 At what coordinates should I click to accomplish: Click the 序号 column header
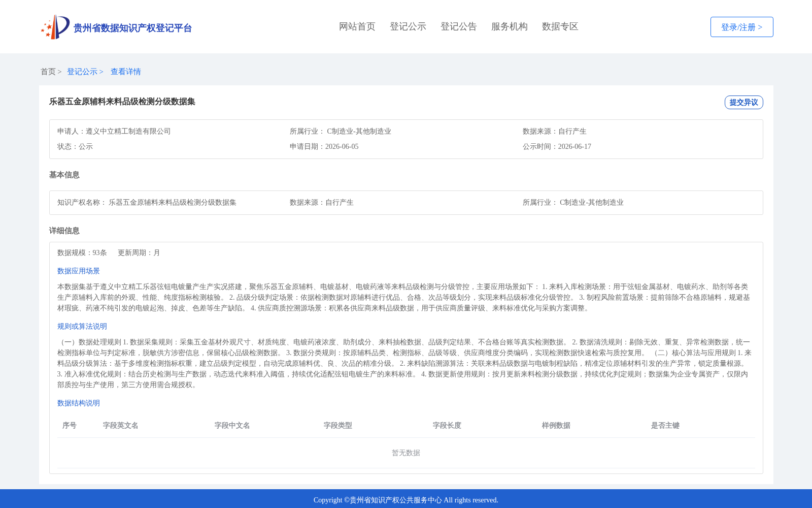pyautogui.click(x=70, y=425)
